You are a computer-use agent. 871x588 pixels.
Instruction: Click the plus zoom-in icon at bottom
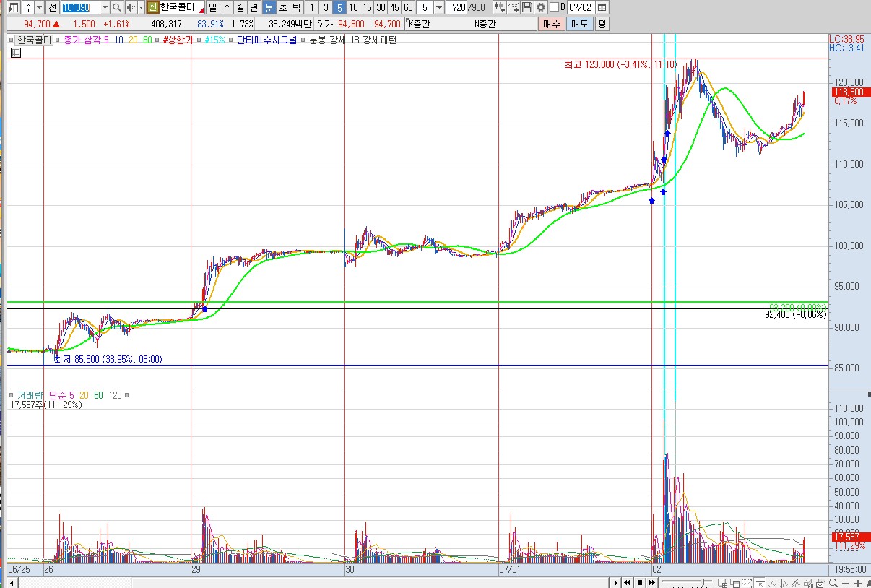click(x=857, y=582)
